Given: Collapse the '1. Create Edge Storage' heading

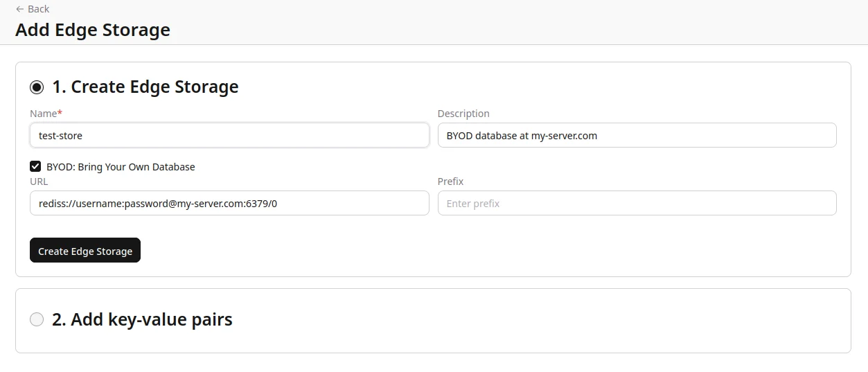Looking at the screenshot, I should pyautogui.click(x=145, y=87).
